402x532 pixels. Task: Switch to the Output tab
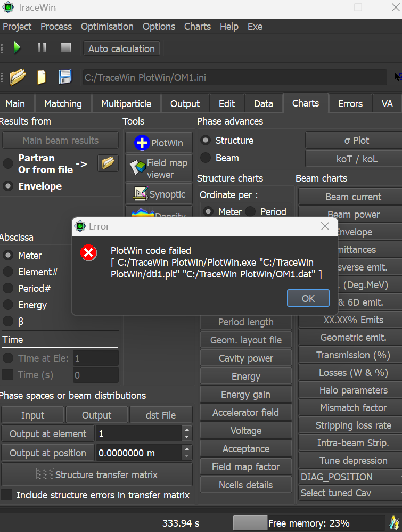[x=185, y=103]
